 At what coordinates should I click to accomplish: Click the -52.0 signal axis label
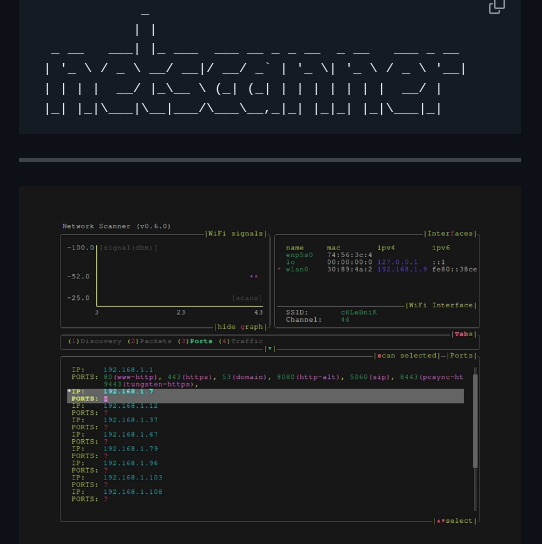click(x=78, y=277)
